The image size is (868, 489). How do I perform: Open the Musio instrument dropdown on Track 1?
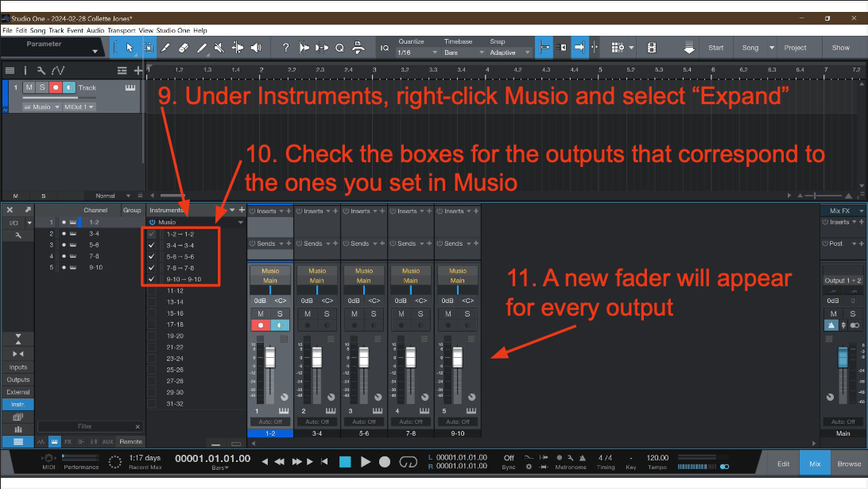[x=41, y=107]
